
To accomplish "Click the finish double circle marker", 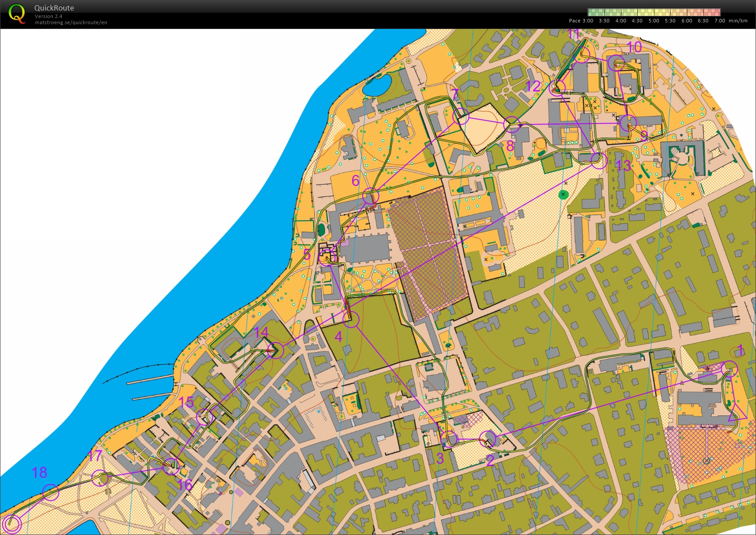I will pyautogui.click(x=12, y=524).
